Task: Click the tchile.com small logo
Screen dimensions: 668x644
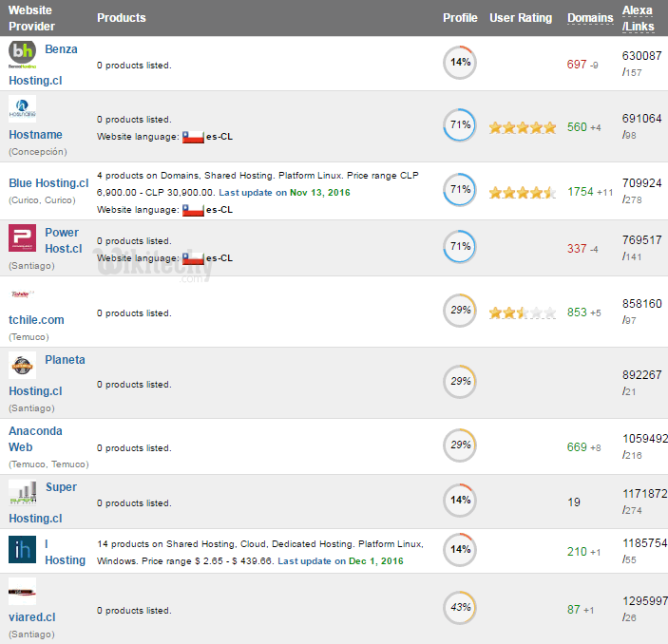Action: click(21, 294)
